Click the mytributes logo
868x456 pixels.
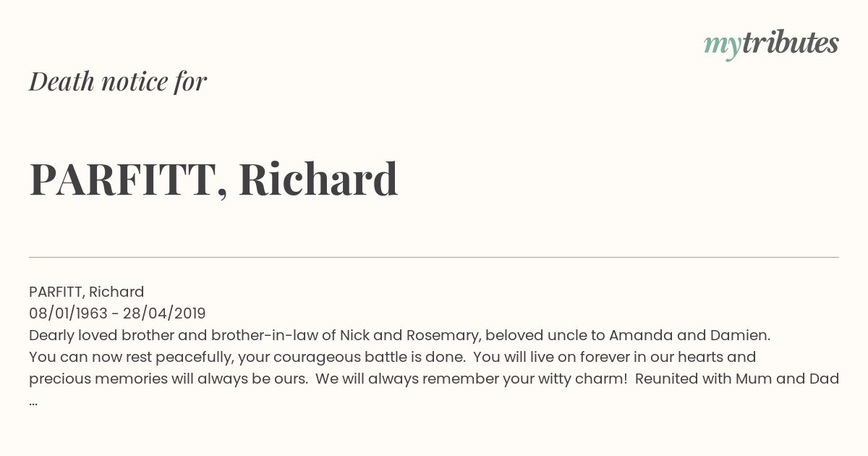[x=771, y=44]
